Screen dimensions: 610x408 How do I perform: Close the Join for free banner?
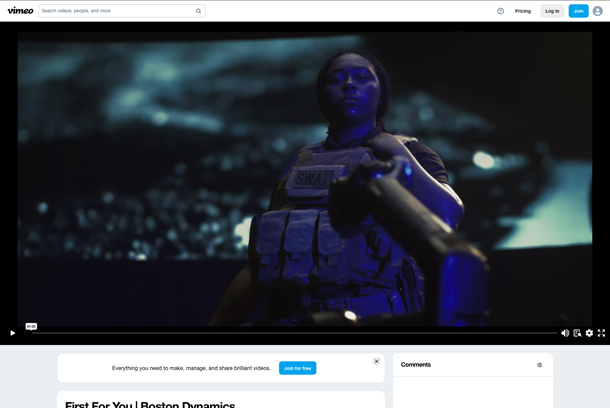point(376,361)
